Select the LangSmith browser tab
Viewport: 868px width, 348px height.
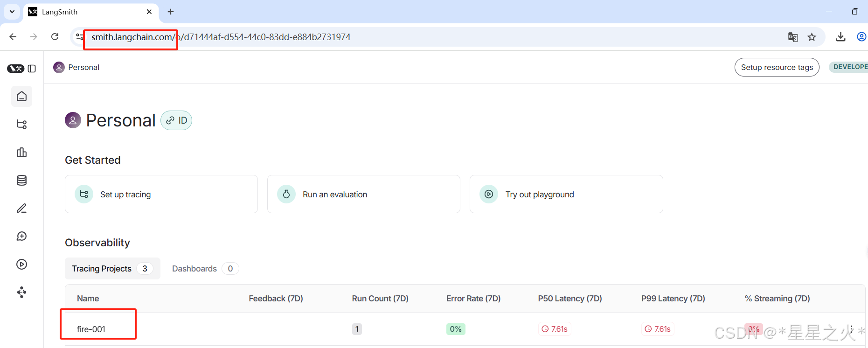(x=91, y=12)
